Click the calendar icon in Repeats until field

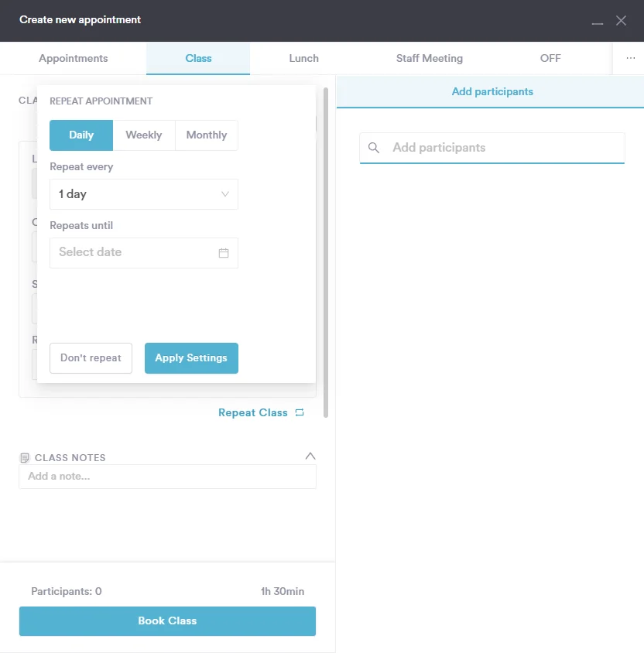pos(224,253)
